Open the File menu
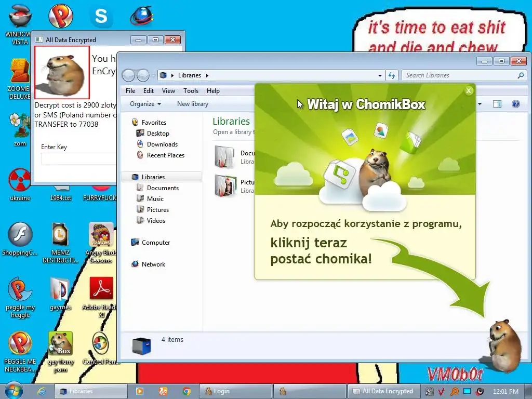The image size is (532, 399). 130,90
